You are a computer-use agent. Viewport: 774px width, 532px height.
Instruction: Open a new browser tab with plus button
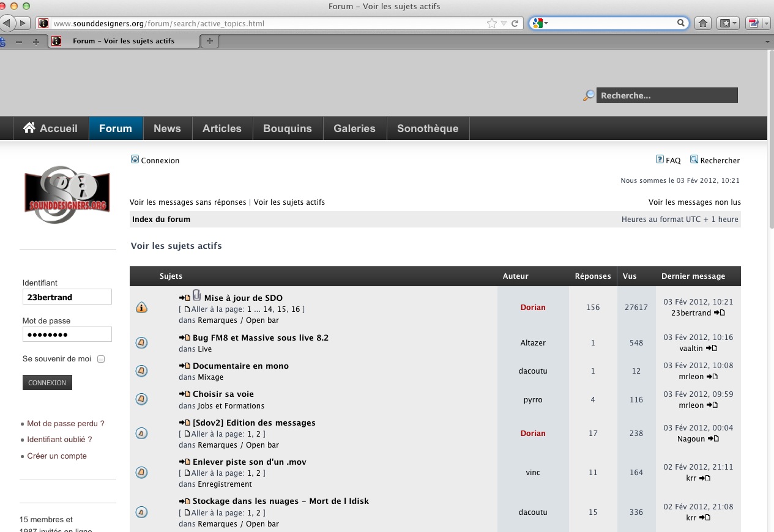click(210, 41)
